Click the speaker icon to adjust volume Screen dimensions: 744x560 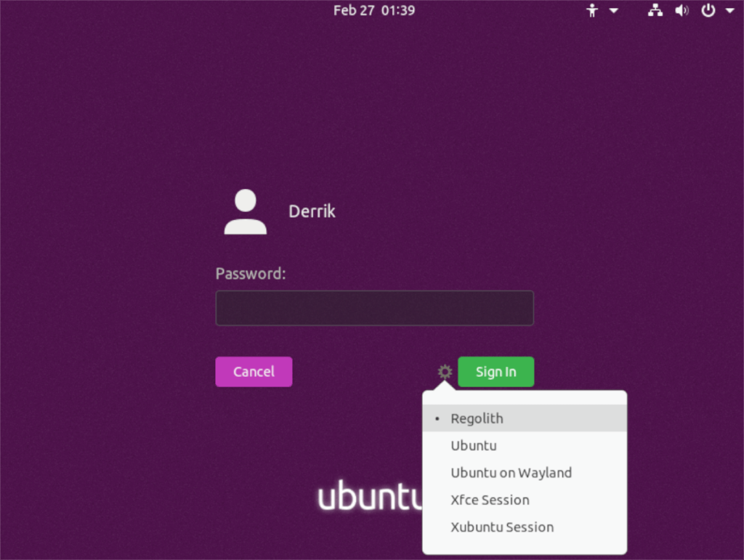682,10
